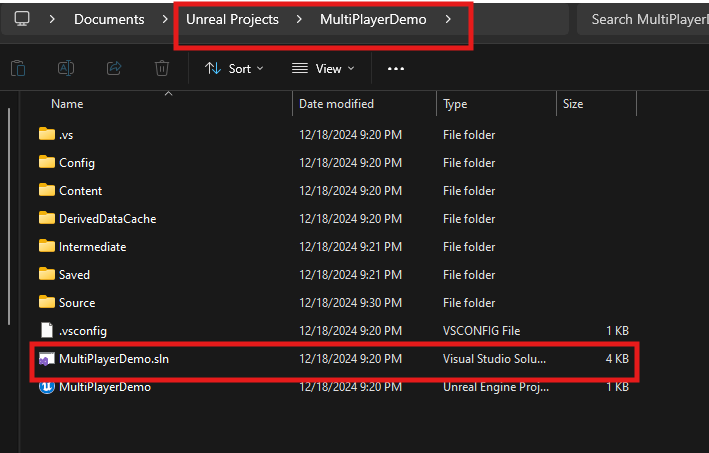Click the Delete trash icon in toolbar

(162, 68)
